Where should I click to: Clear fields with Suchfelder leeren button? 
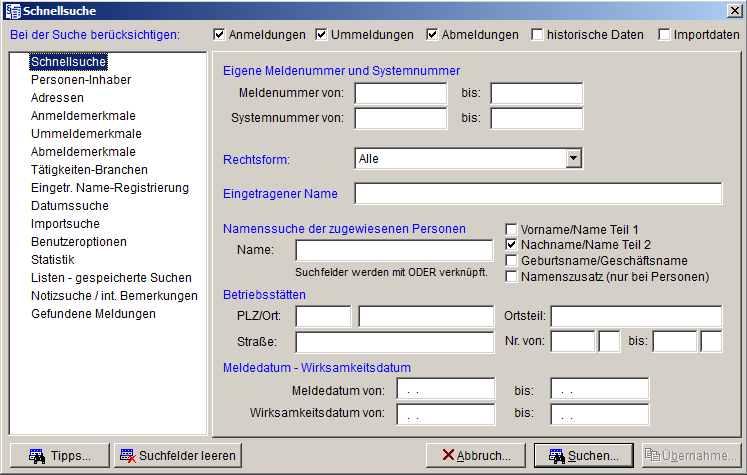pos(177,456)
